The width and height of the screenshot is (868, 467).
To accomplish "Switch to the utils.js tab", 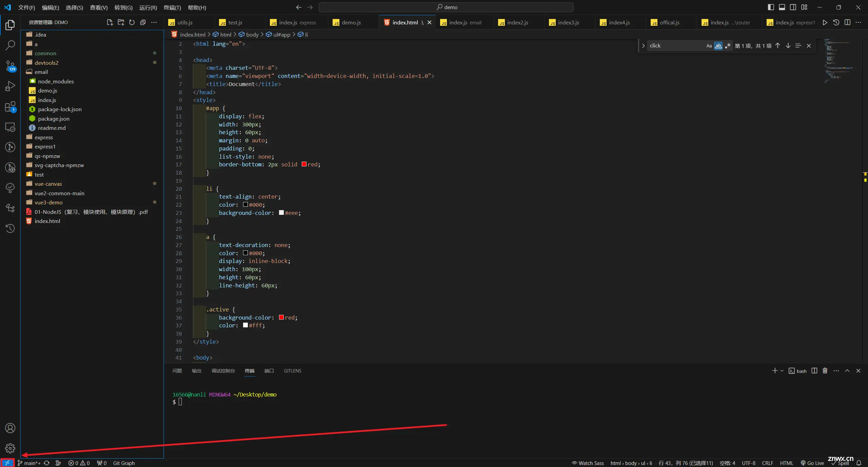I will pyautogui.click(x=189, y=22).
